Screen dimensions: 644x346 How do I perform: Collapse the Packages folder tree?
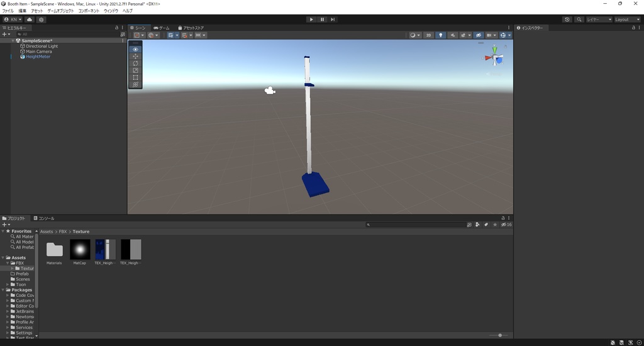tap(3, 290)
